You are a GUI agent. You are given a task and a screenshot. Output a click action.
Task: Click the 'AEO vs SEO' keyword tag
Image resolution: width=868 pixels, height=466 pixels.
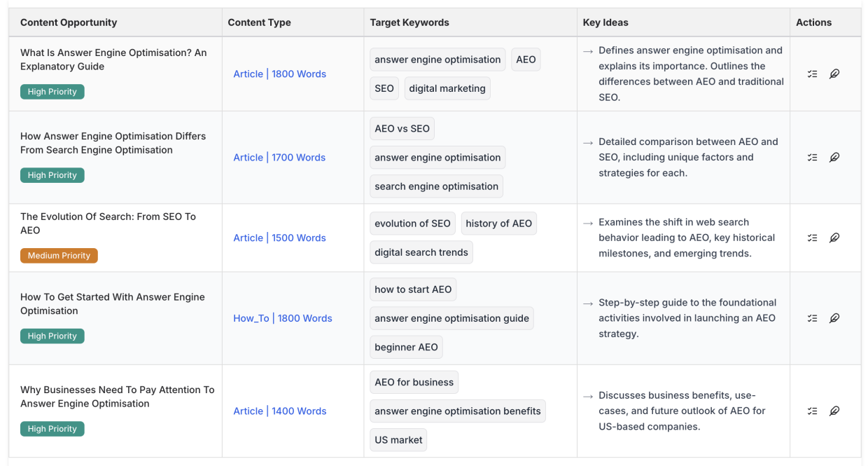pyautogui.click(x=402, y=129)
